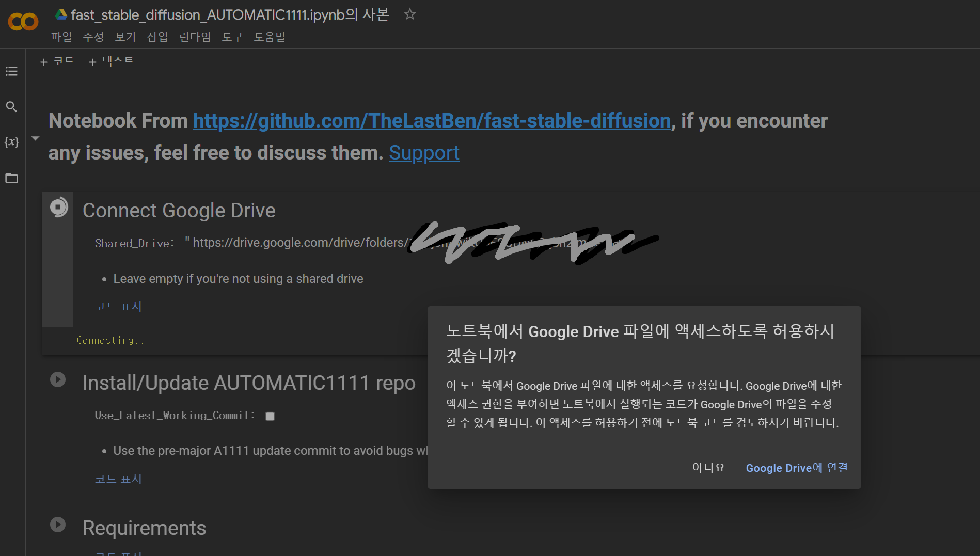
Task: Open the table of contents sidebar icon
Action: pyautogui.click(x=11, y=71)
